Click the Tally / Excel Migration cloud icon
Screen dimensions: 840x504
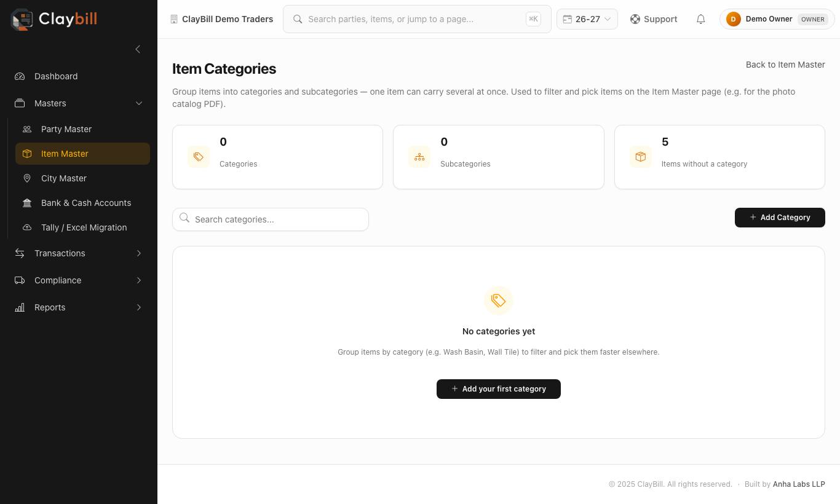pos(27,227)
